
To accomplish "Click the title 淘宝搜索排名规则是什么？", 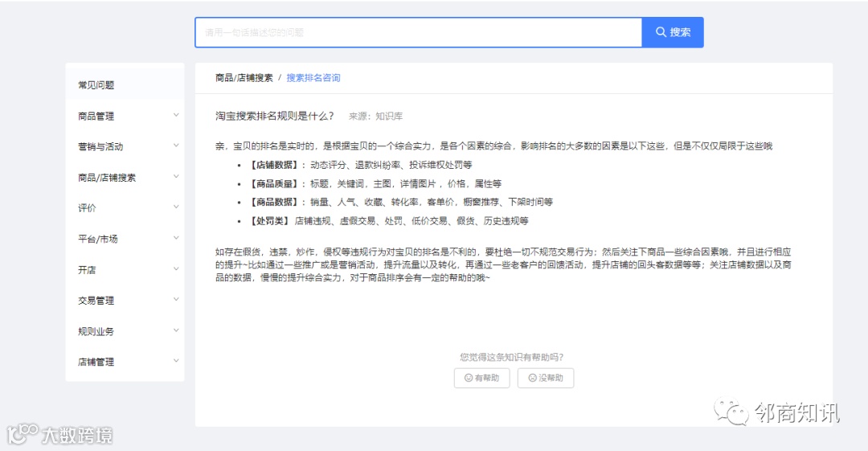I will tap(275, 116).
